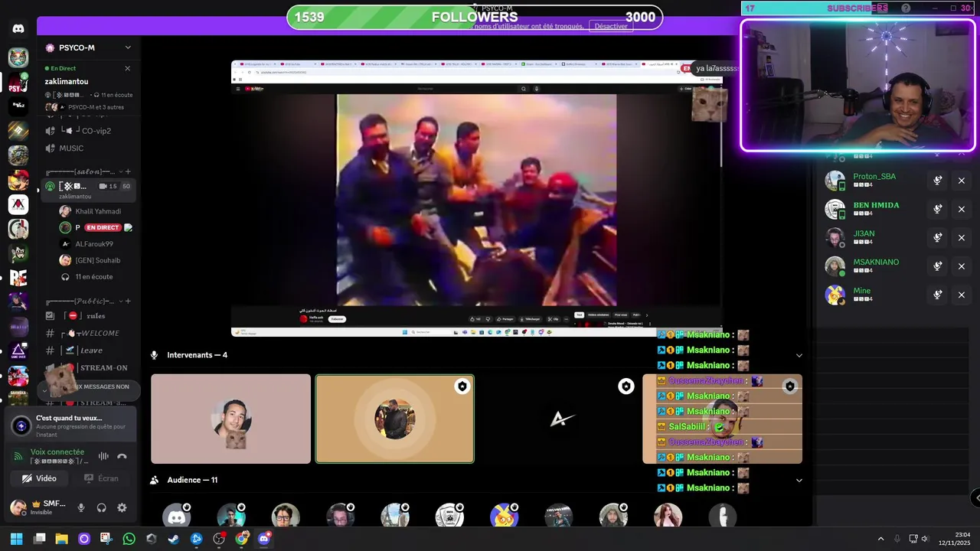
Task: Add a channel to the Public category
Action: pos(128,301)
